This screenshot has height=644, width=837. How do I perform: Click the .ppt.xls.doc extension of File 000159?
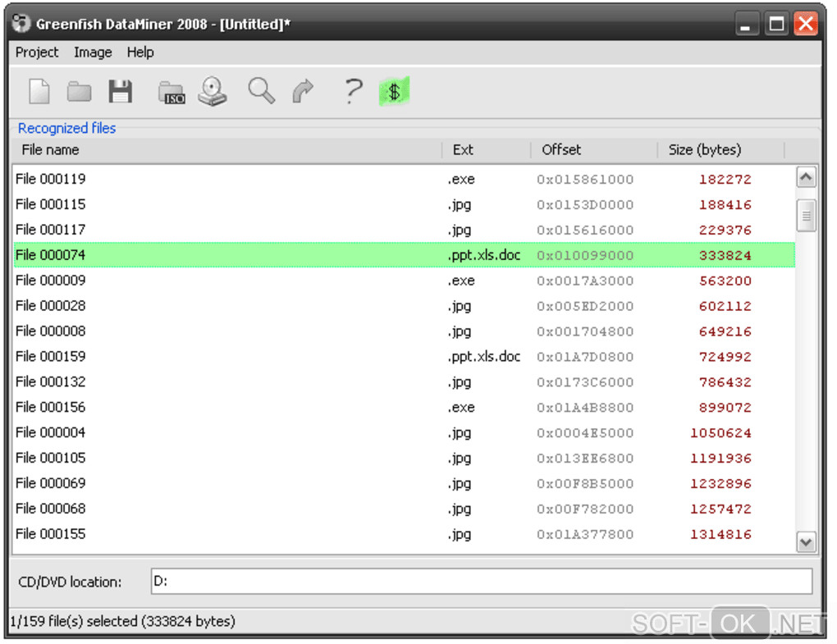(x=483, y=356)
